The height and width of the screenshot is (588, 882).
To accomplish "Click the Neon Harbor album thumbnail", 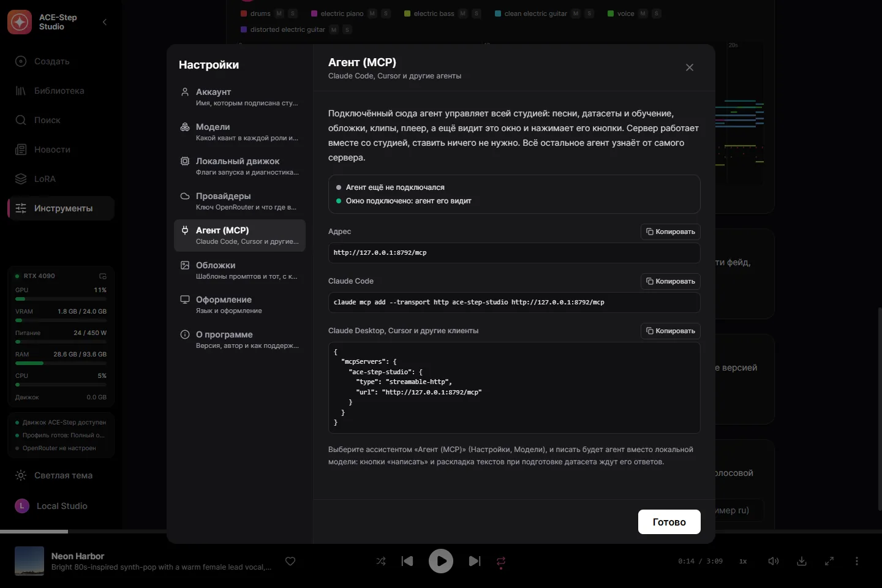I will point(29,561).
